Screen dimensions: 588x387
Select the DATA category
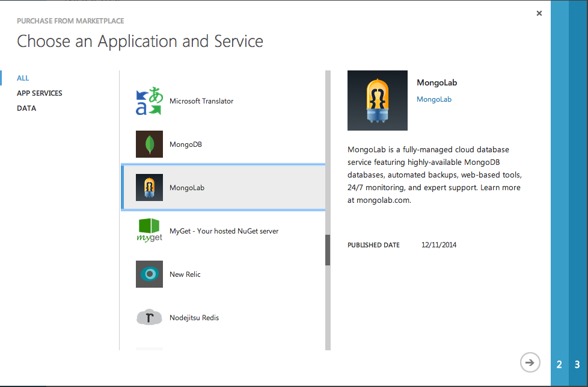(x=26, y=108)
